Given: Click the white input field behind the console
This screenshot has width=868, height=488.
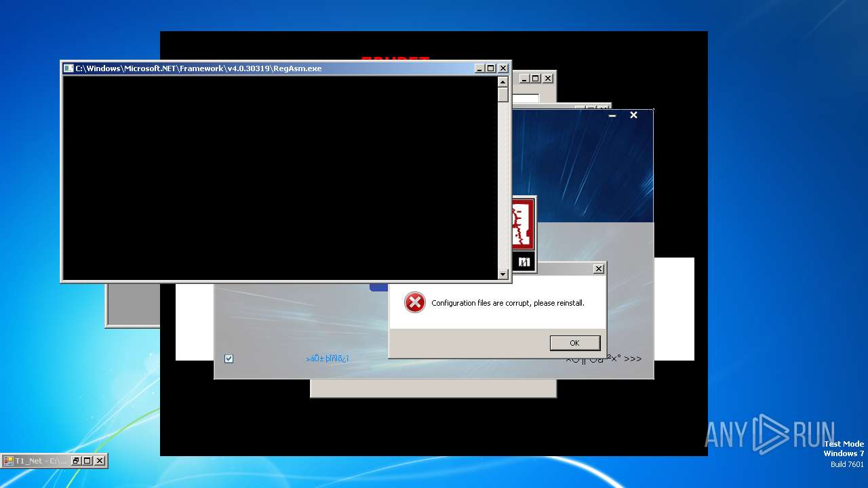Looking at the screenshot, I should coord(526,99).
